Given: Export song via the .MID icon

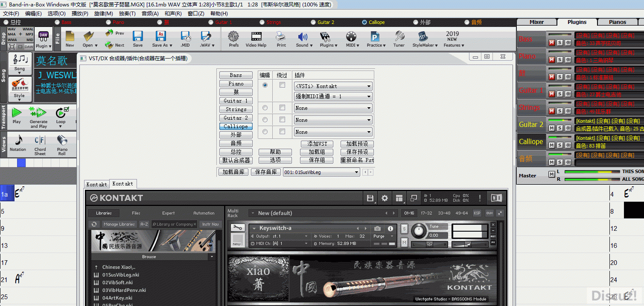Looking at the screenshot, I should [185, 38].
